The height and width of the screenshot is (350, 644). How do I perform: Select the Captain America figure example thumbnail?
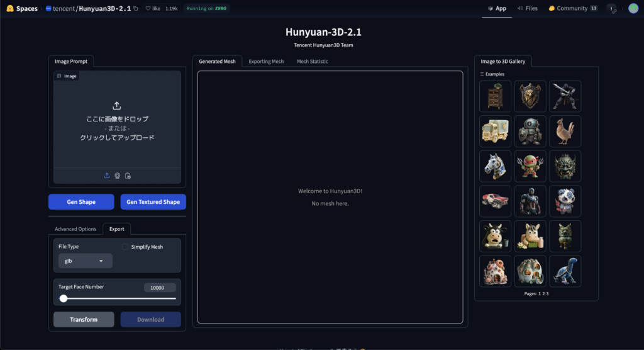click(530, 201)
